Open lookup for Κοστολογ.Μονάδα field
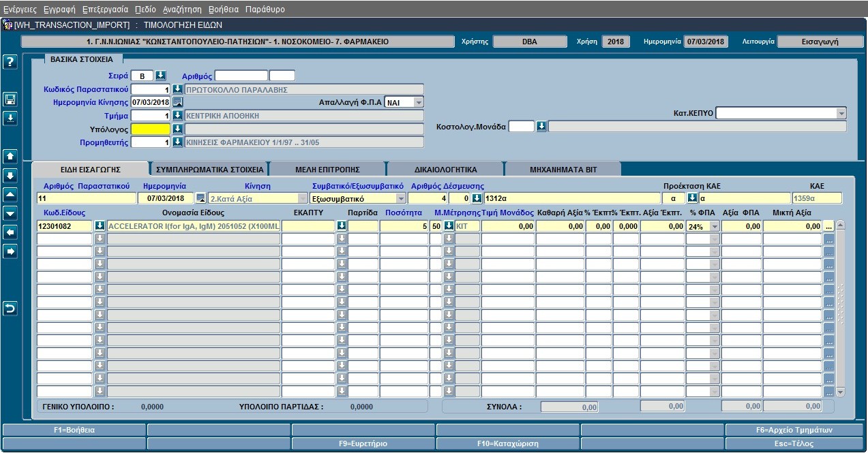The height and width of the screenshot is (453, 868). coord(541,127)
